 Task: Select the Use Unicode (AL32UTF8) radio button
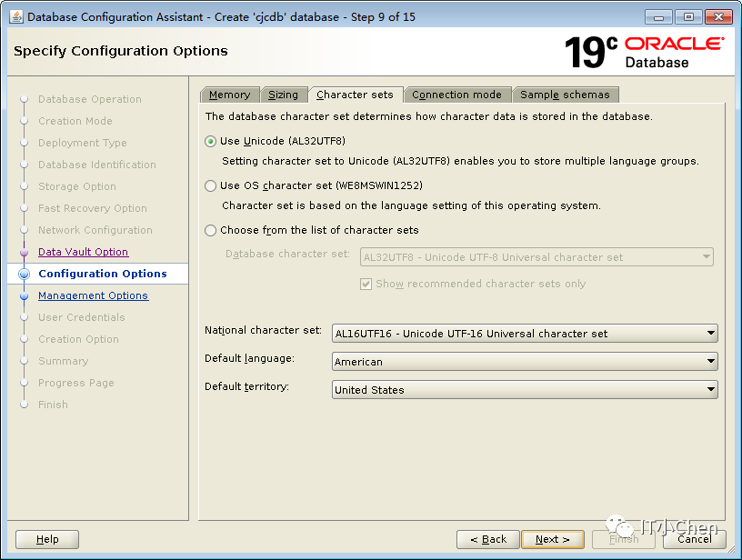[x=211, y=142]
